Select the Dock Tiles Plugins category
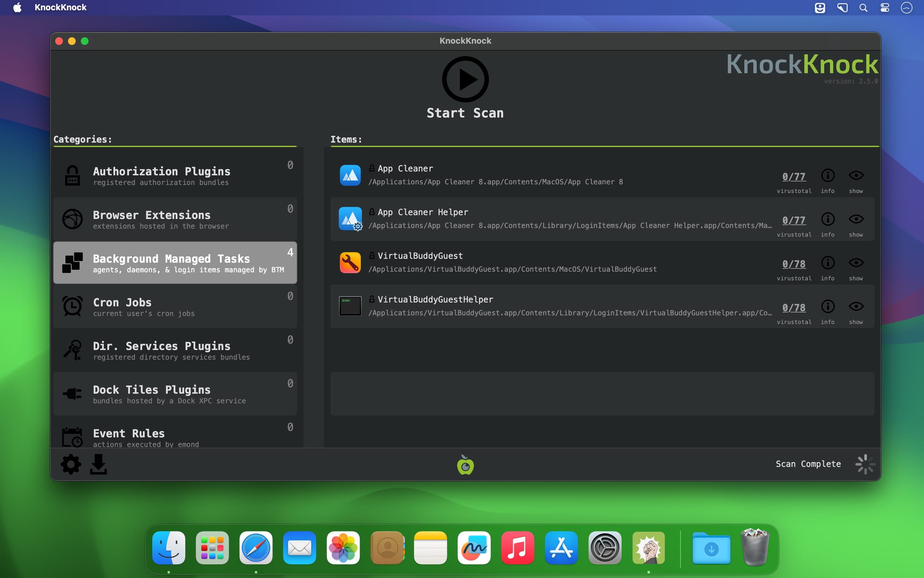The width and height of the screenshot is (924, 578). tap(175, 394)
